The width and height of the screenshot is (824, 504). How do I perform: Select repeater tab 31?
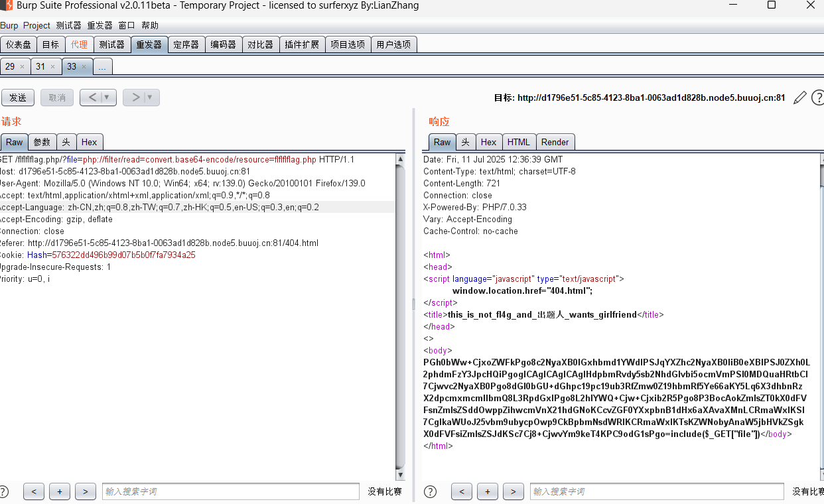40,67
